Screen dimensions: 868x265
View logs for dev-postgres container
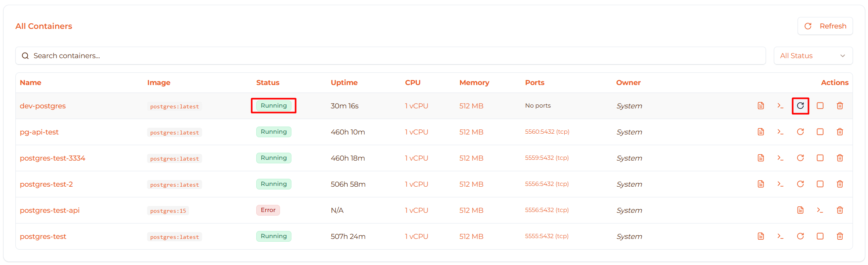(x=760, y=106)
